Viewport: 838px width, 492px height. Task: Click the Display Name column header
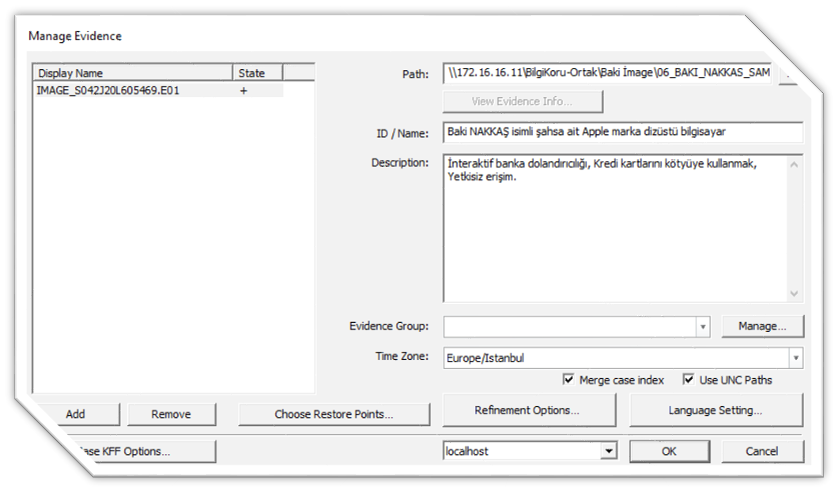click(132, 73)
